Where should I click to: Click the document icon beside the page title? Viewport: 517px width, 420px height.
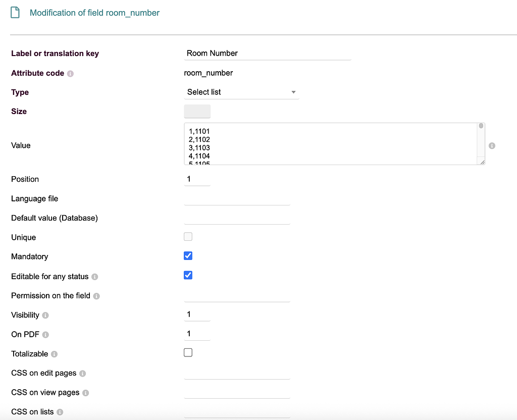pyautogui.click(x=16, y=13)
